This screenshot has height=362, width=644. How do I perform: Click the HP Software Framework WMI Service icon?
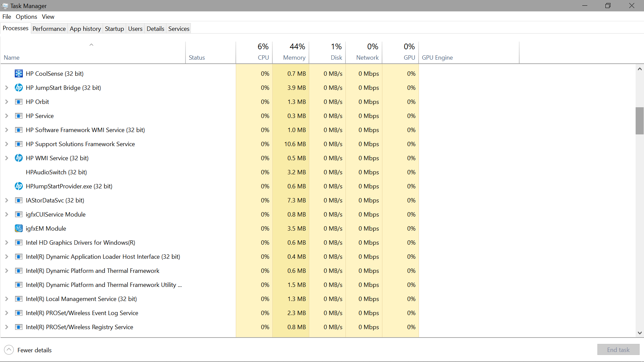click(x=19, y=130)
